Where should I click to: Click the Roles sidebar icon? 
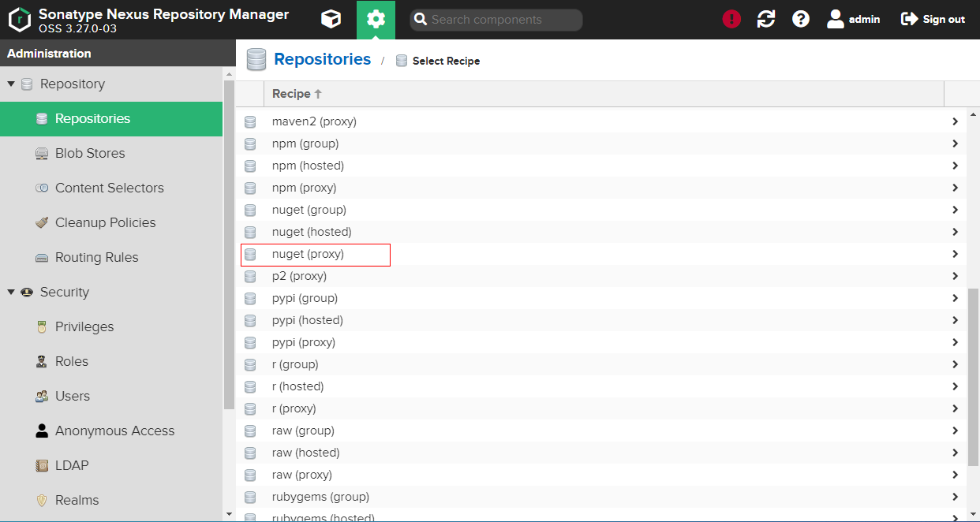click(42, 362)
